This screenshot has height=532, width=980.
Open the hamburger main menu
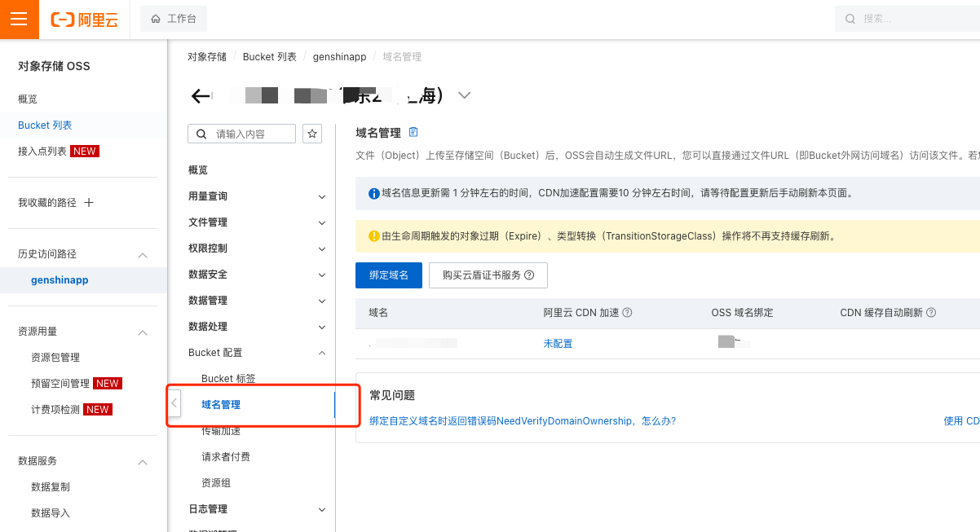coord(19,20)
